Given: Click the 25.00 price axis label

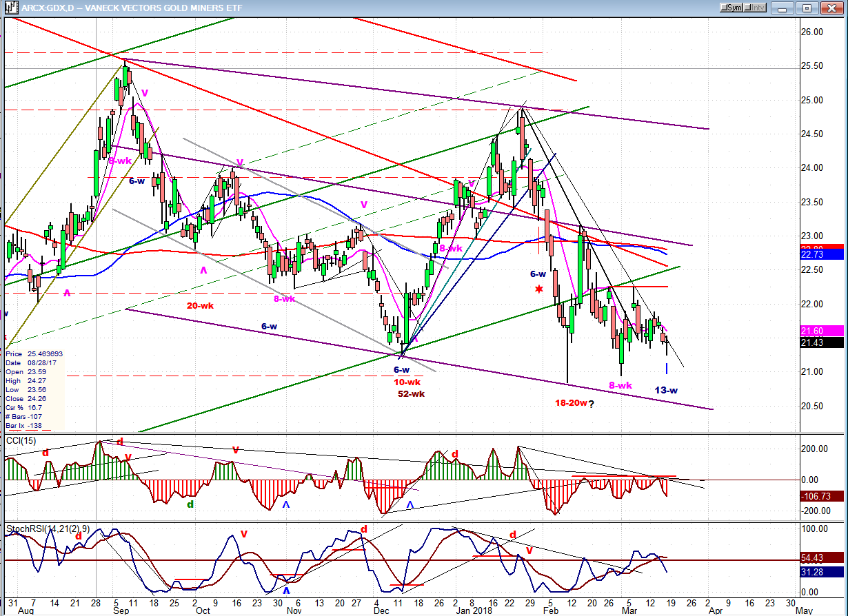Looking at the screenshot, I should (x=814, y=100).
